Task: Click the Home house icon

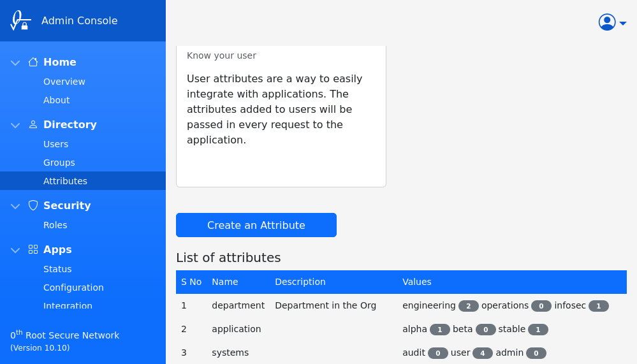Action: [x=33, y=62]
